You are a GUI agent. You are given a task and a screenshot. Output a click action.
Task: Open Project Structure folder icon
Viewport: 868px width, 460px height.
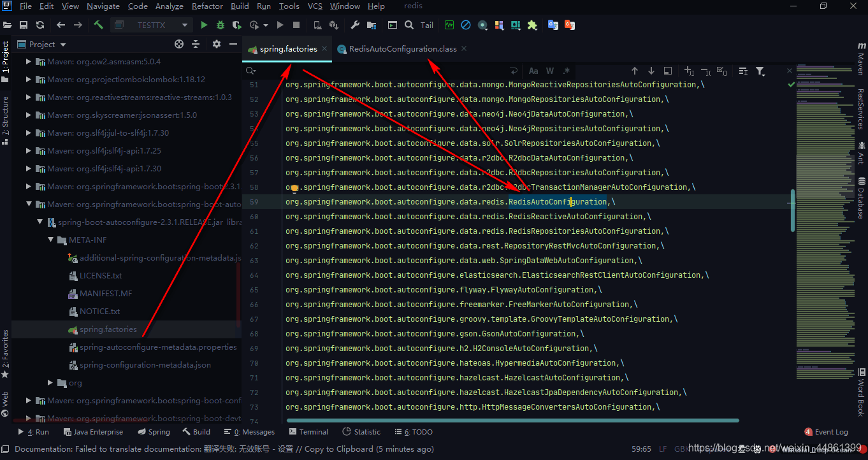[372, 25]
